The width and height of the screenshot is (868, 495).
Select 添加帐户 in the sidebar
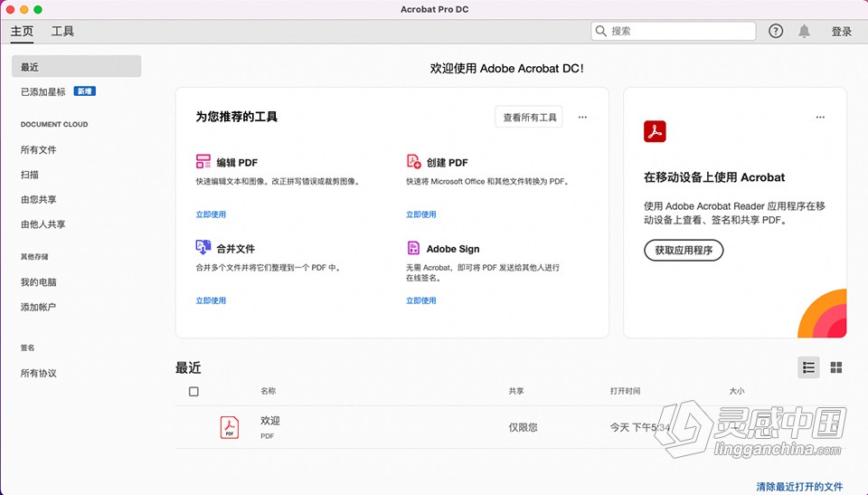click(x=38, y=307)
